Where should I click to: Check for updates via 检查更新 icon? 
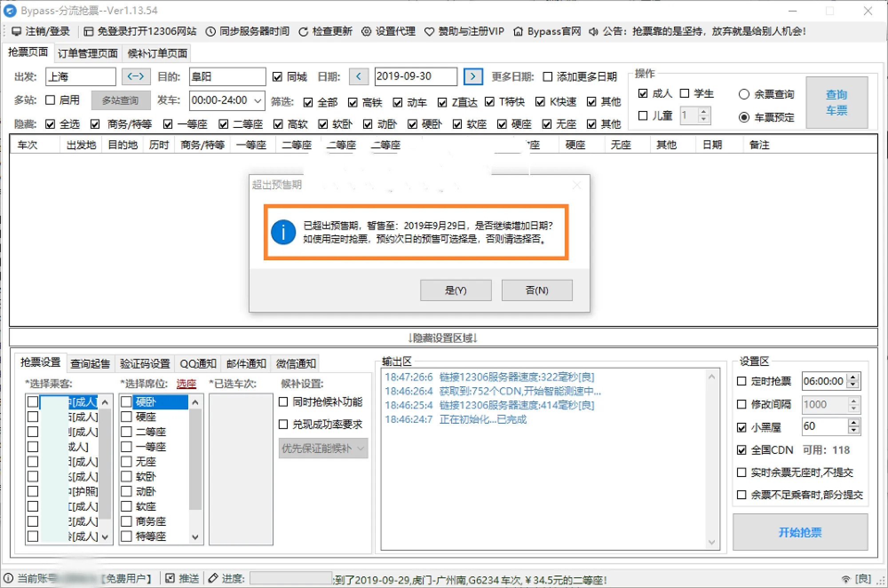coord(303,31)
